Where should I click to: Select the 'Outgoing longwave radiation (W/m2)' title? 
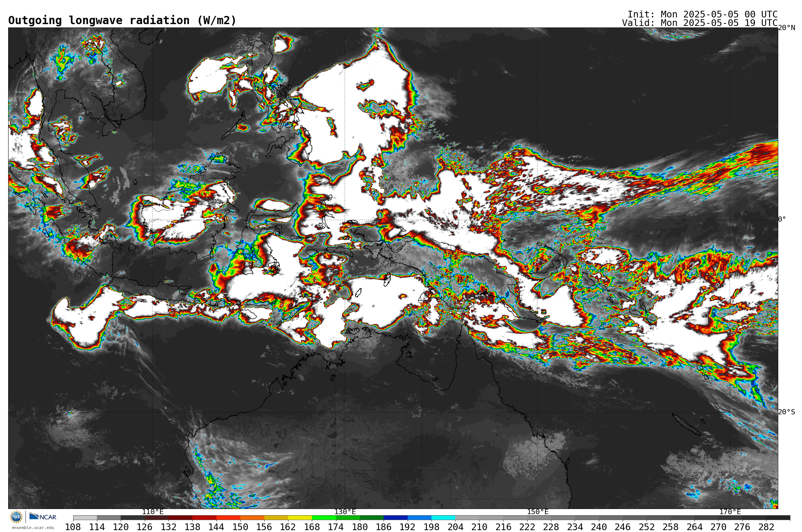click(x=122, y=20)
